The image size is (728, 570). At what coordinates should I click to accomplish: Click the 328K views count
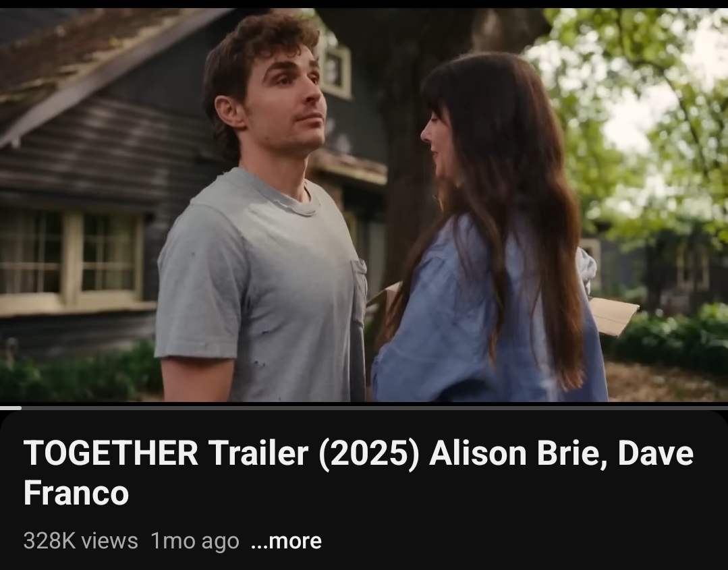click(x=80, y=541)
